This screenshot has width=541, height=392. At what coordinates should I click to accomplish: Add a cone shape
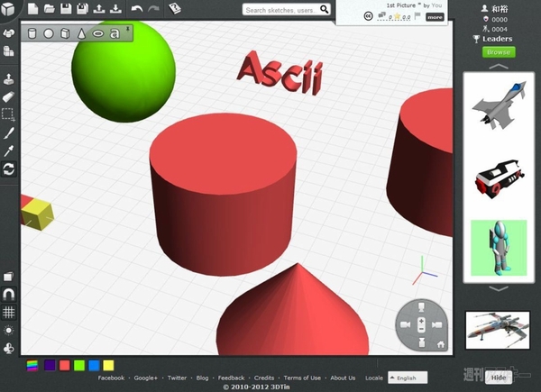coord(81,33)
